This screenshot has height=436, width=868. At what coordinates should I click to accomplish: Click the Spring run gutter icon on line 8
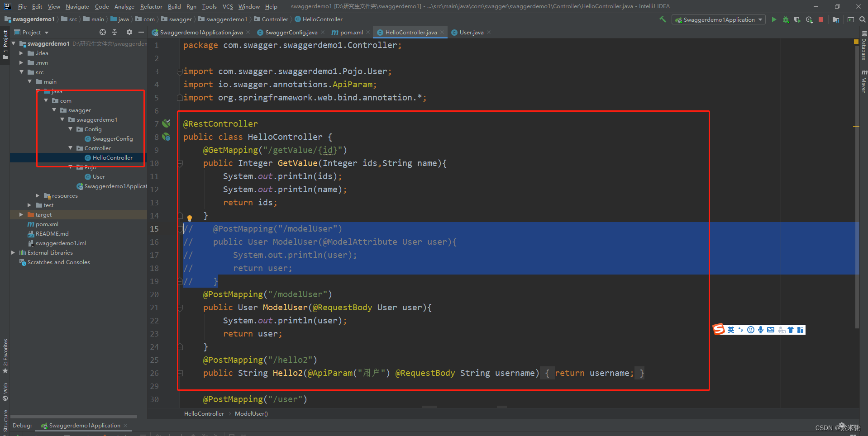166,137
